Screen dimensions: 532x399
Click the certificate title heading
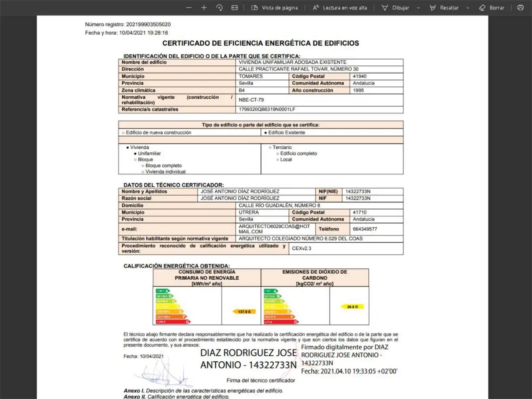point(261,43)
